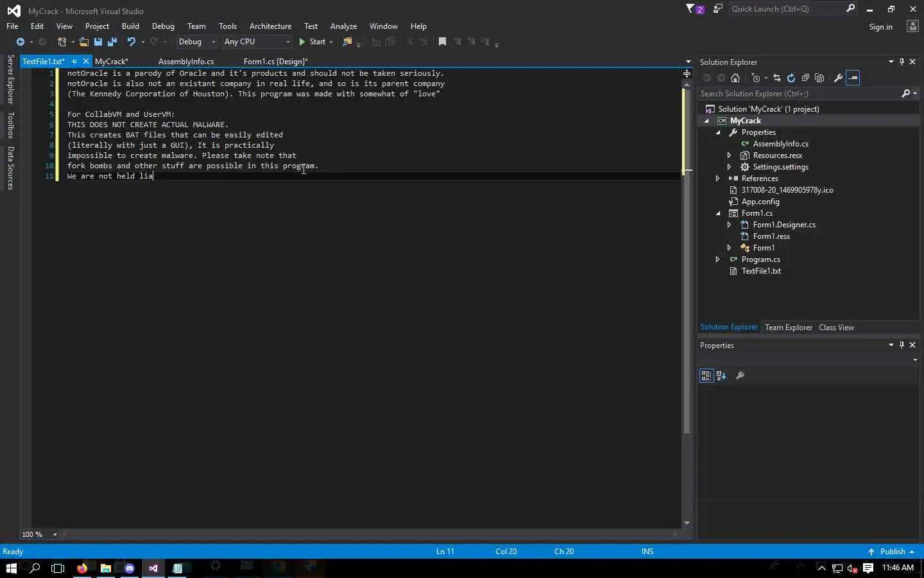This screenshot has height=578, width=924.
Task: Toggle Preview Selected Items in Solution Explorer
Action: coord(853,78)
